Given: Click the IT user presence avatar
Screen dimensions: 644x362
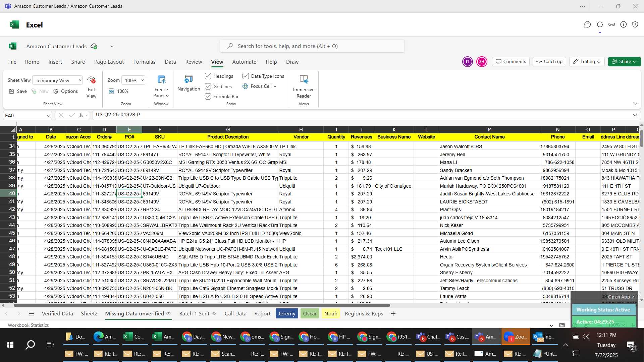Looking at the screenshot, I should coord(467,62).
